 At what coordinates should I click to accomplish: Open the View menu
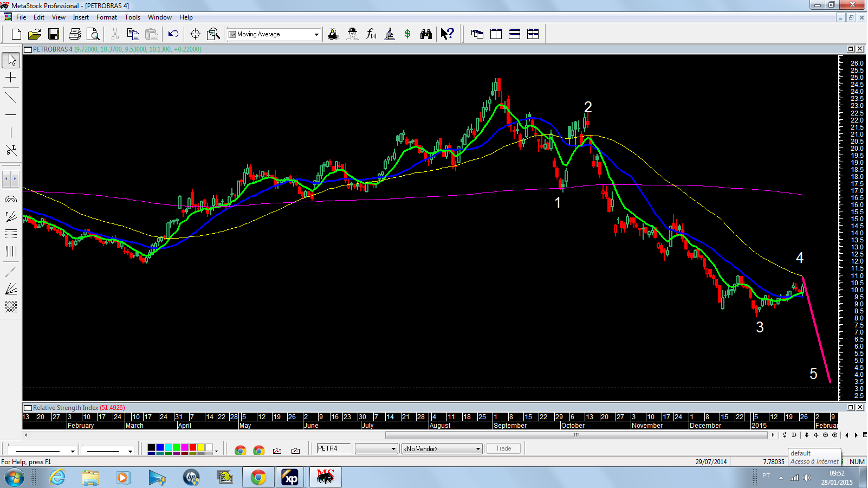point(59,17)
